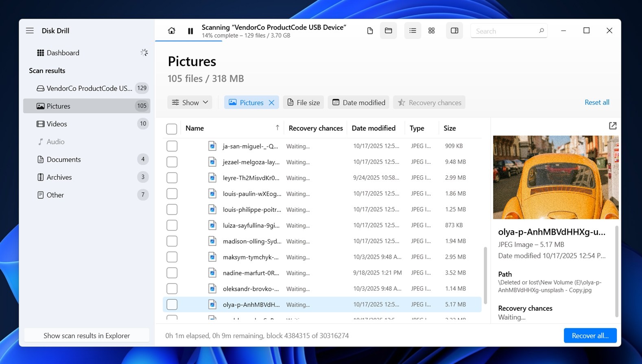Open preview in external window icon
642x364 pixels.
pos(613,126)
